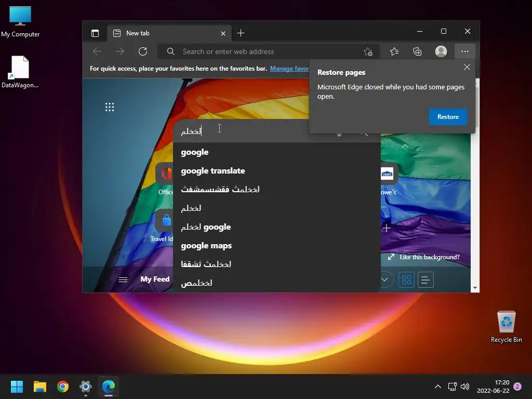Open the volume speaker tray icon
Image resolution: width=532 pixels, height=399 pixels.
coord(465,387)
